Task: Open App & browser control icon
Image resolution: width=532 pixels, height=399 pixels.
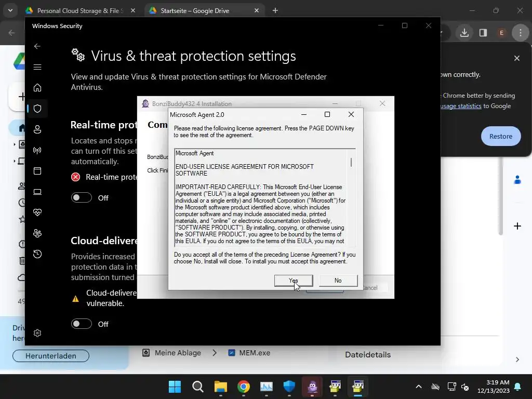Action: [x=37, y=171]
